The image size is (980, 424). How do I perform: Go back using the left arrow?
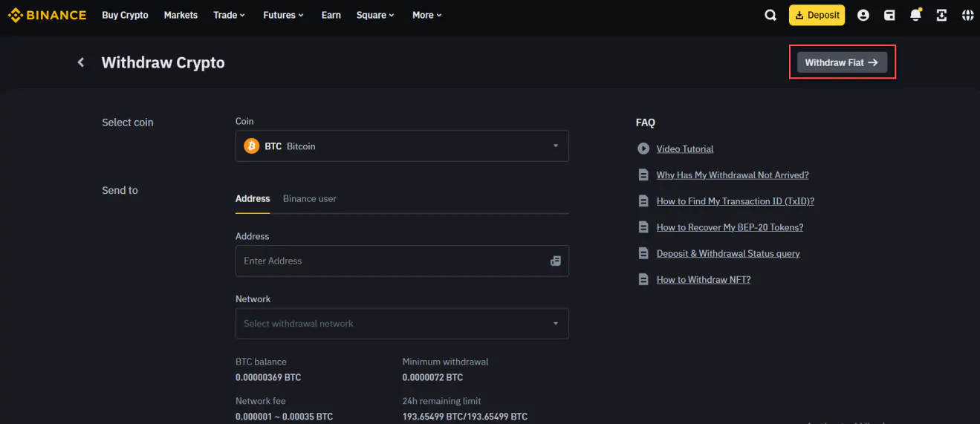[x=81, y=62]
